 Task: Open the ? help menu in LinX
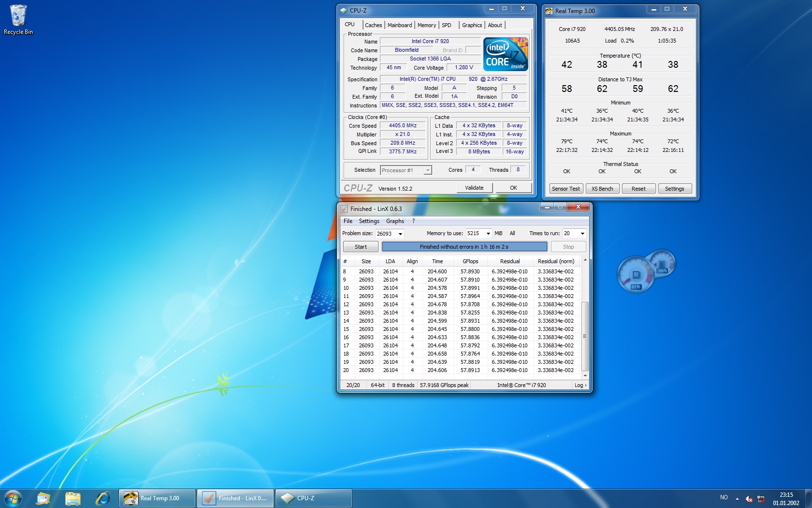pos(413,221)
